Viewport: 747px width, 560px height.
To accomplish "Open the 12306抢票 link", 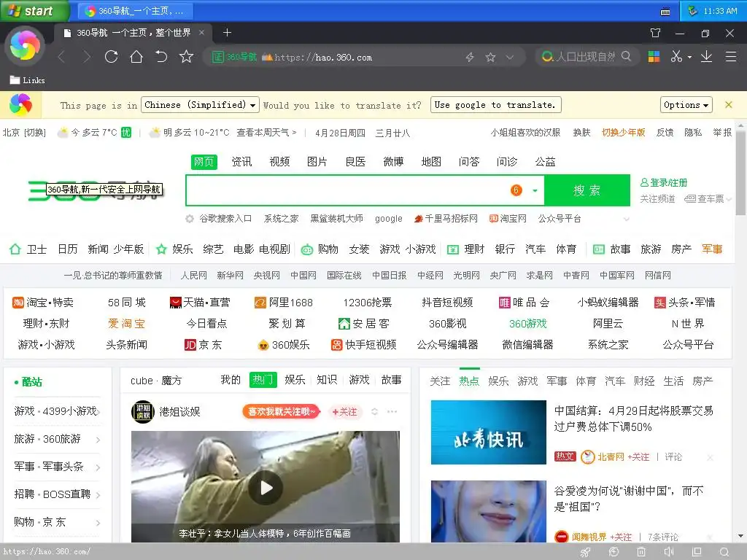I will point(368,303).
